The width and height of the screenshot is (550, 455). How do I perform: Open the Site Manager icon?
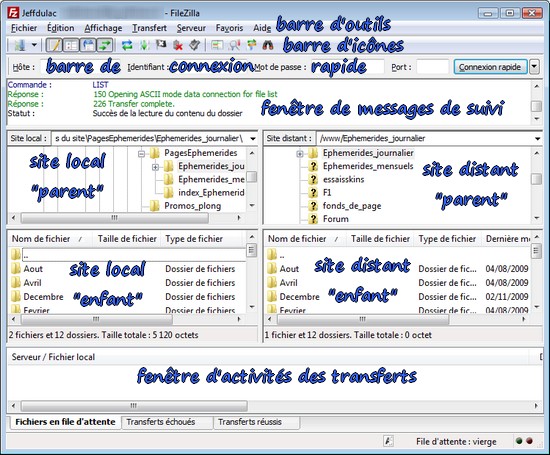coord(20,45)
